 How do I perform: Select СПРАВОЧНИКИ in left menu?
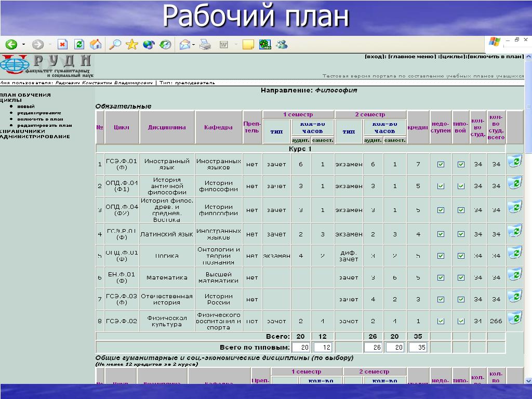point(22,131)
